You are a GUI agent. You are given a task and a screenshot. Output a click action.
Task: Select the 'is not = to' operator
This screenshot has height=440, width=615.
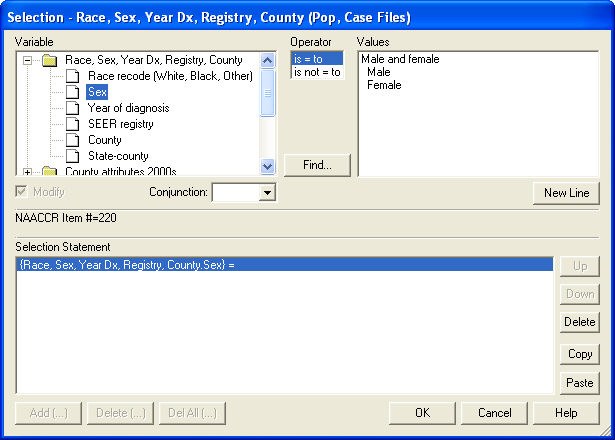316,72
